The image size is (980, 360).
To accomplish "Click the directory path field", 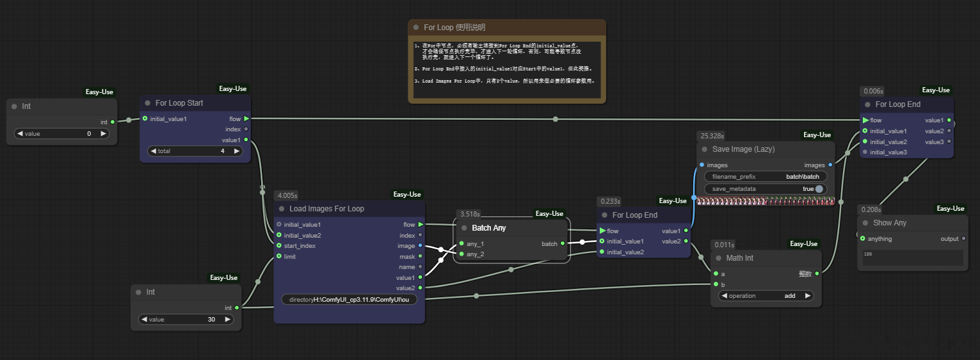I will [x=349, y=300].
